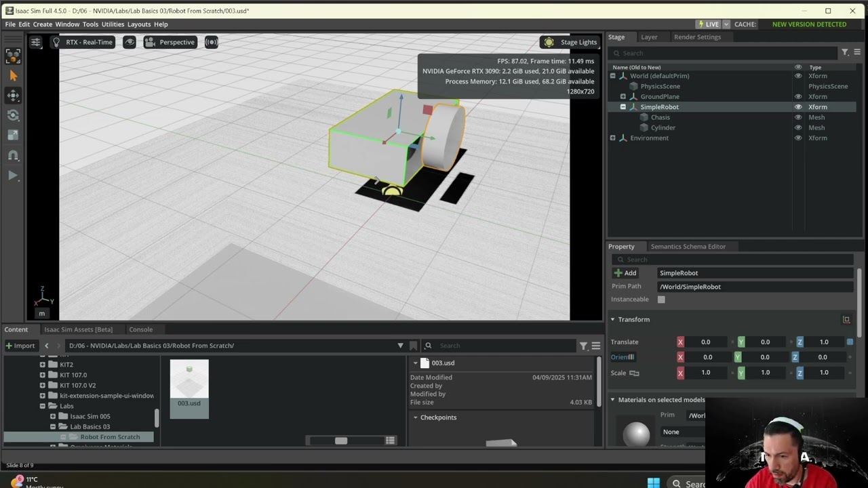
Task: Hide the Chasis mesh
Action: pos(797,117)
